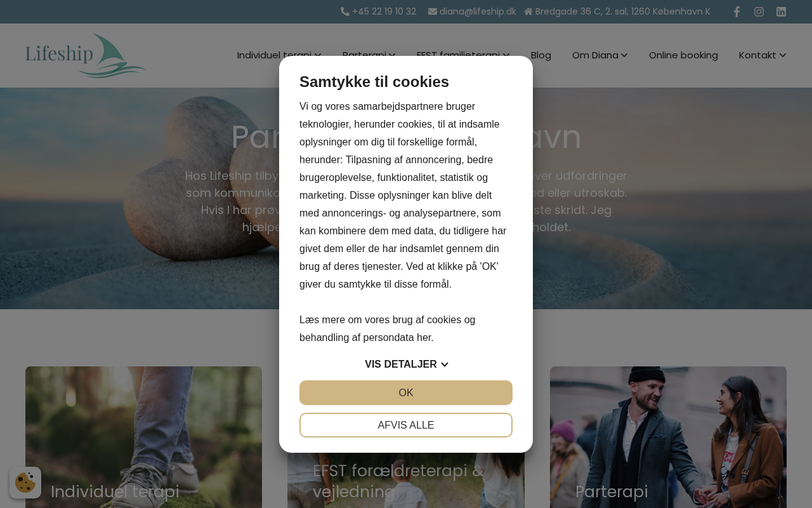Expand the Individuel terapi menu

click(x=279, y=55)
